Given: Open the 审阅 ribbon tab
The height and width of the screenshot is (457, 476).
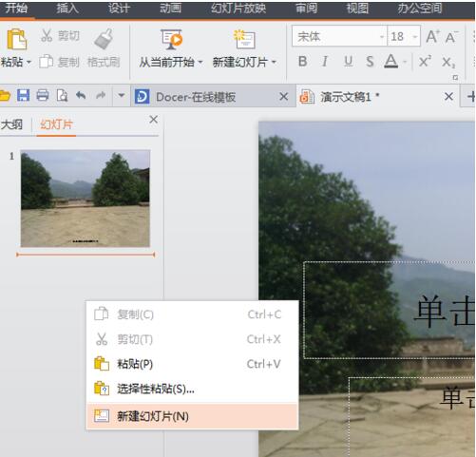Looking at the screenshot, I should [306, 9].
